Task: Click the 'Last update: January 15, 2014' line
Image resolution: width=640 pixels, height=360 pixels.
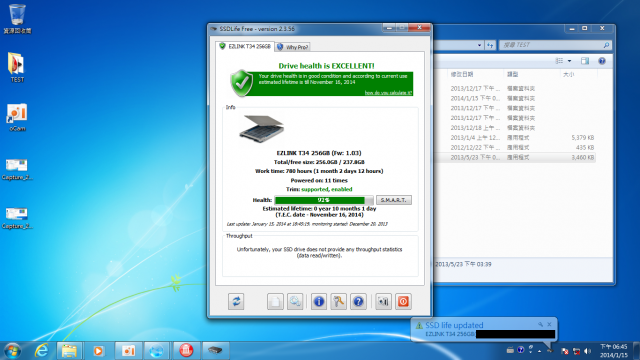Action: tap(307, 224)
